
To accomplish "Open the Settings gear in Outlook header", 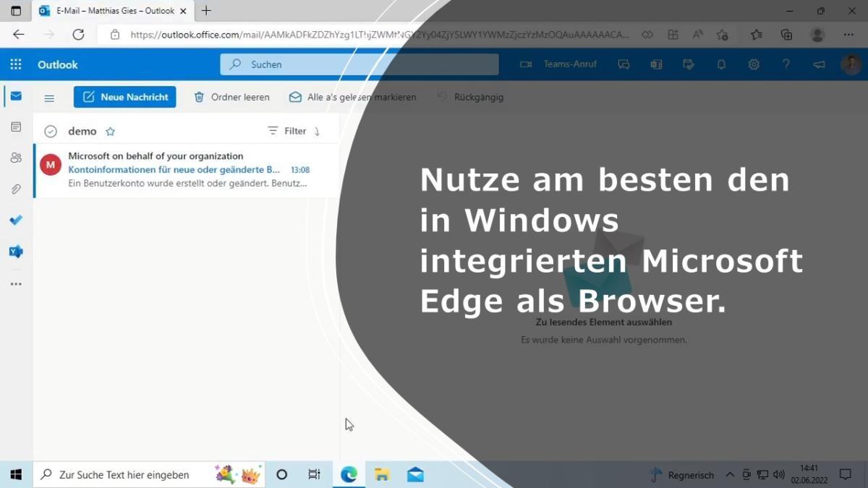I will pyautogui.click(x=754, y=64).
